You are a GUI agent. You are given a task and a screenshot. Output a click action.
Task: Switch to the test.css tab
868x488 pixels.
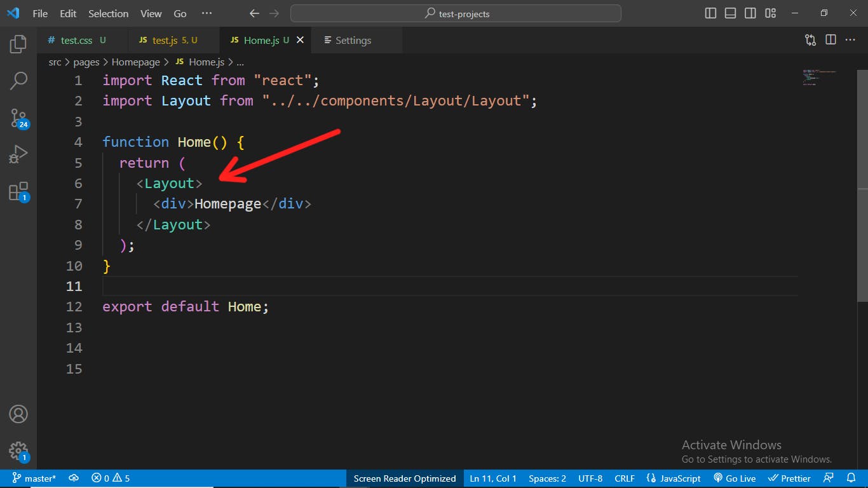coord(82,40)
